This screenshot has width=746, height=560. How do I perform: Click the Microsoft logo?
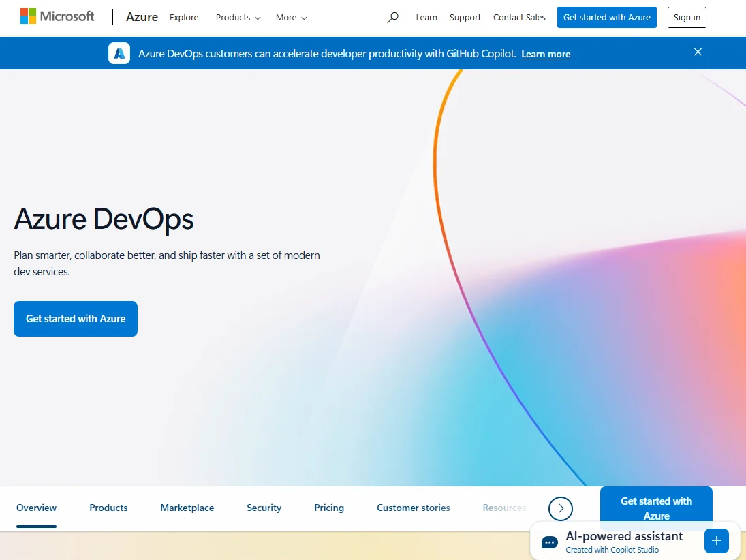[57, 16]
